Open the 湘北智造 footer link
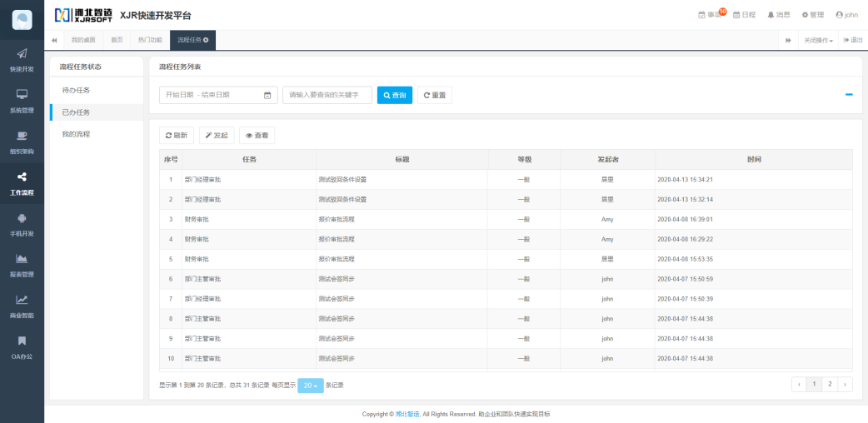868x423 pixels. point(407,414)
